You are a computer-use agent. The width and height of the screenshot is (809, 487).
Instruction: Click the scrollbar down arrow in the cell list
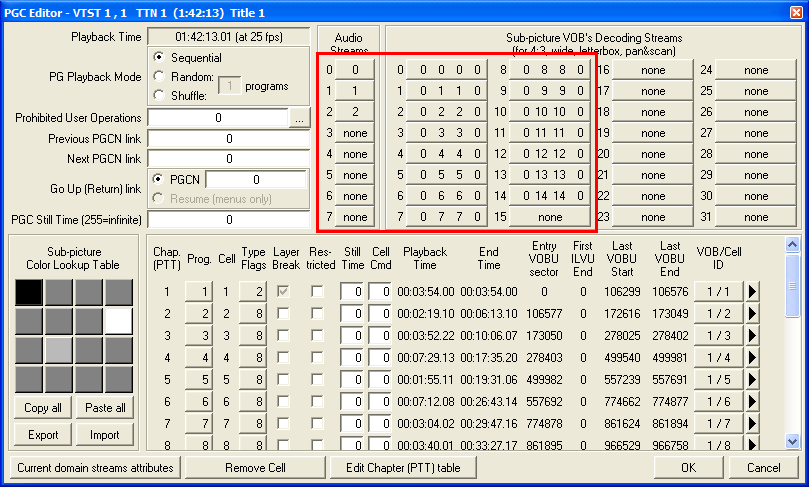[792, 440]
